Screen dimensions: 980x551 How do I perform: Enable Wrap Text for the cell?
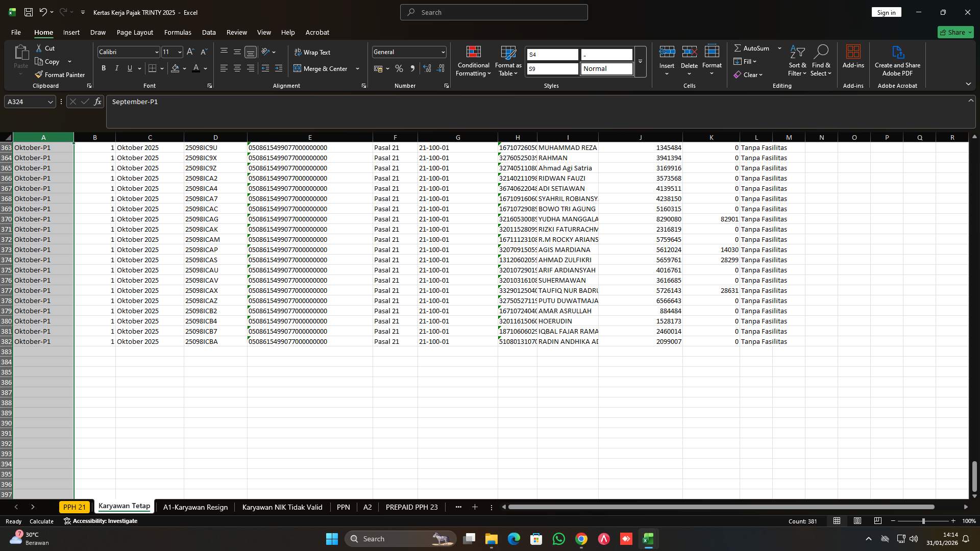[x=313, y=52]
